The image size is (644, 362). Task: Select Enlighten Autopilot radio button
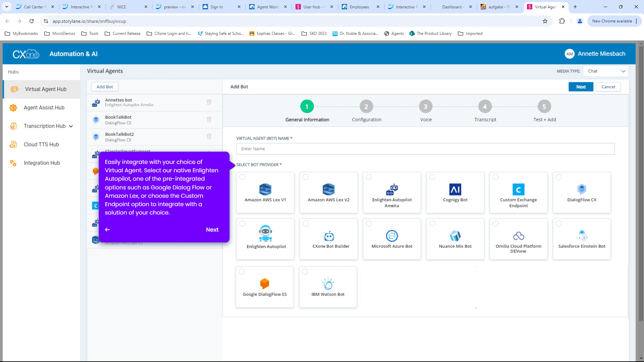pos(243,224)
